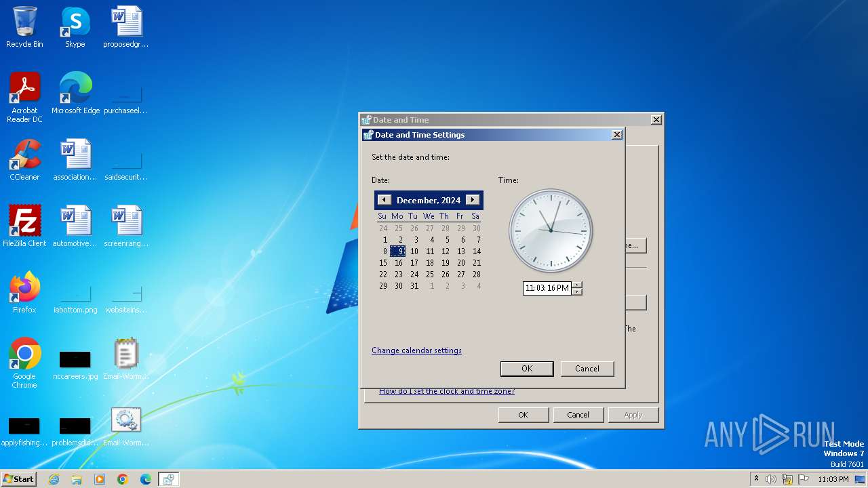This screenshot has height=488, width=868.
Task: Select the Email-Worm gear settings file
Action: click(126, 426)
